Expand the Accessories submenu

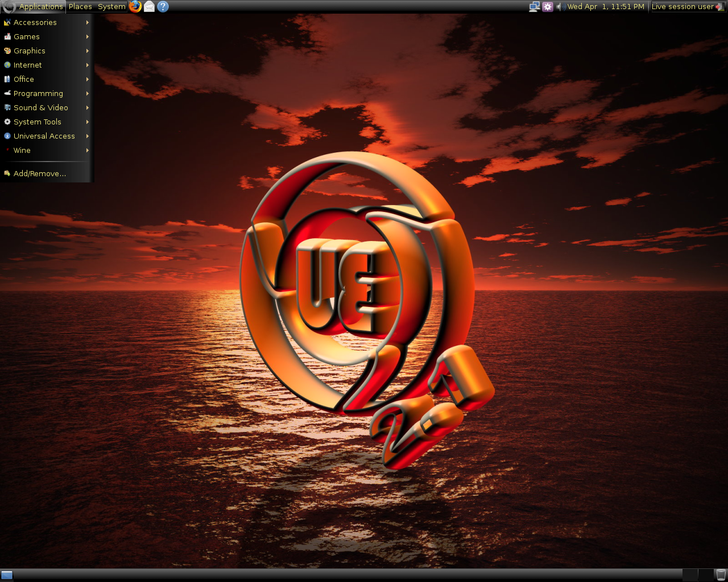(47, 22)
